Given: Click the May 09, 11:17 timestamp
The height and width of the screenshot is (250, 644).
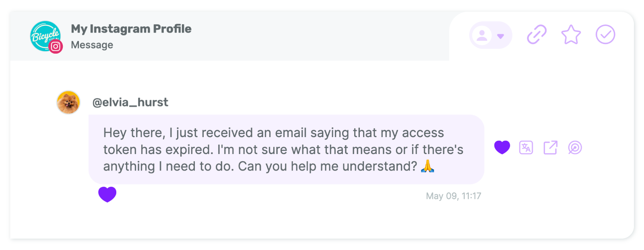Looking at the screenshot, I should [x=454, y=196].
